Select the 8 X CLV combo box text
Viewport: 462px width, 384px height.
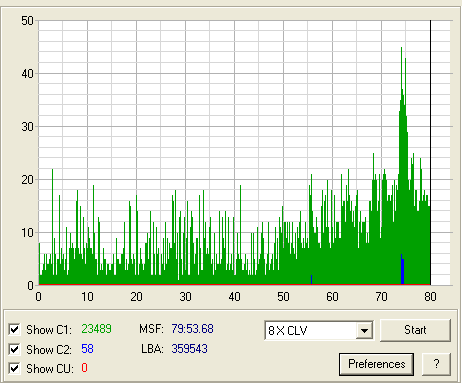pos(287,331)
